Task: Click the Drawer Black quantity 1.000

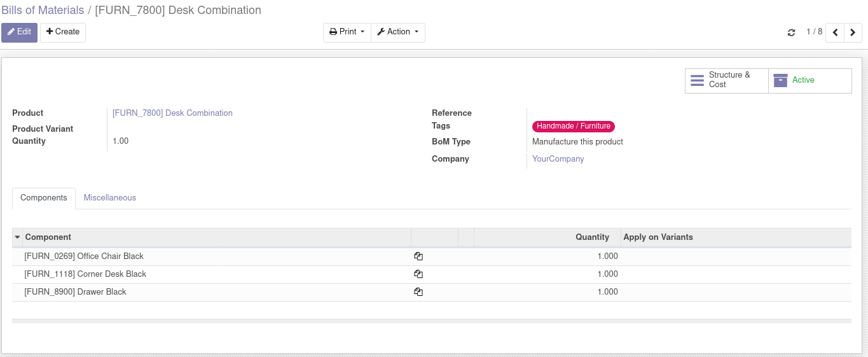Action: click(607, 292)
